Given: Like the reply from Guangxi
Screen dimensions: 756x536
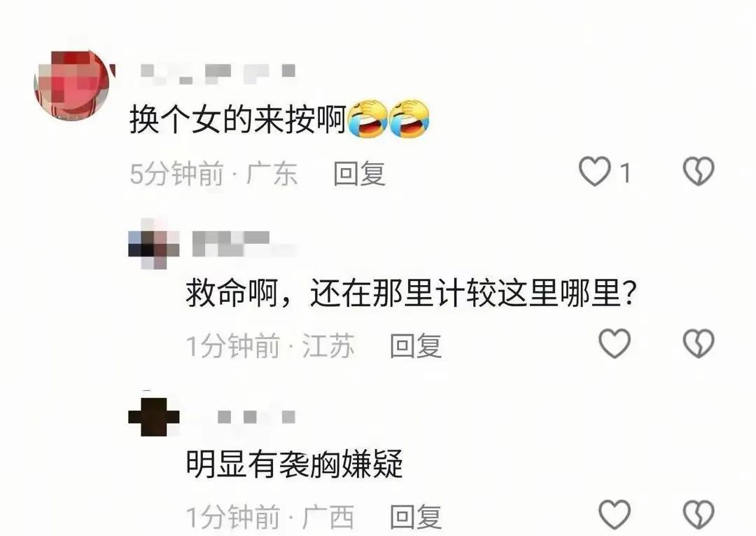Looking at the screenshot, I should pos(615,514).
